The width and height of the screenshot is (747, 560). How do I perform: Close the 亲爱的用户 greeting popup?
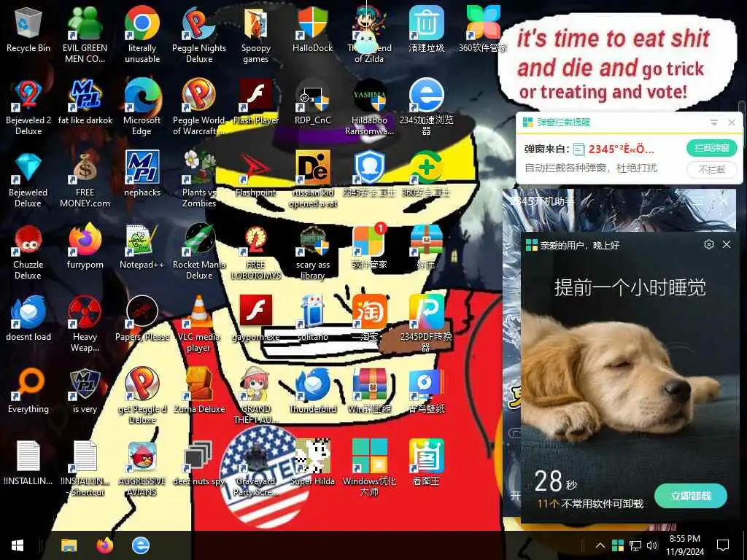(x=727, y=244)
